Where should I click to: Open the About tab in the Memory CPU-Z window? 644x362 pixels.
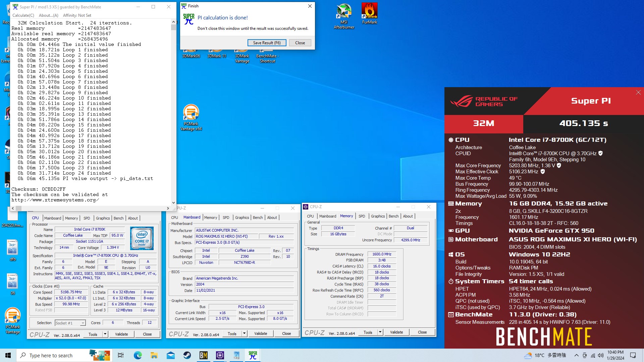click(x=408, y=216)
